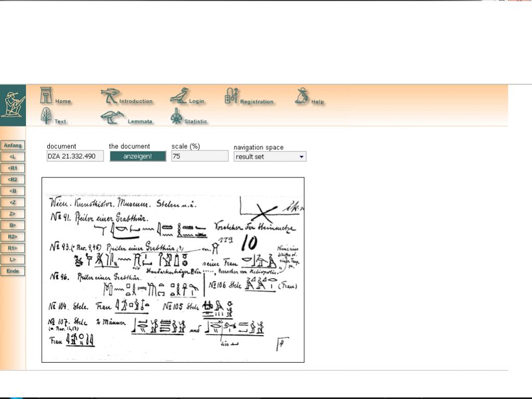Open the Text section leaf icon
532x399 pixels.
tap(46, 116)
